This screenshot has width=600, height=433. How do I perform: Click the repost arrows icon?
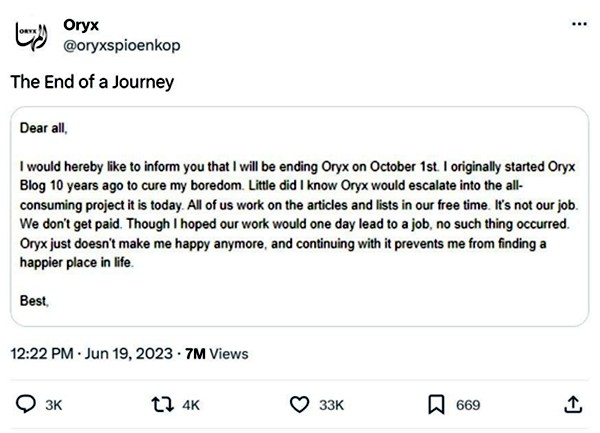coord(162,404)
